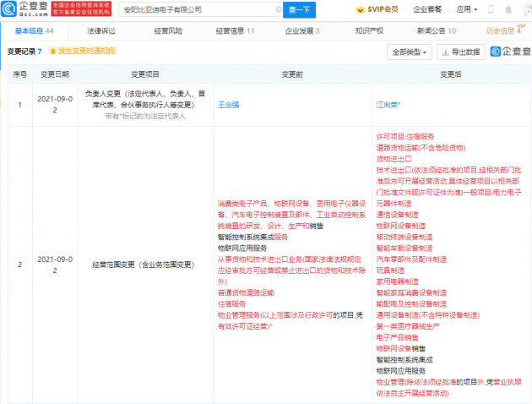The image size is (532, 404).
Task: Go to the 新闻公告 tab
Action: pos(437,31)
